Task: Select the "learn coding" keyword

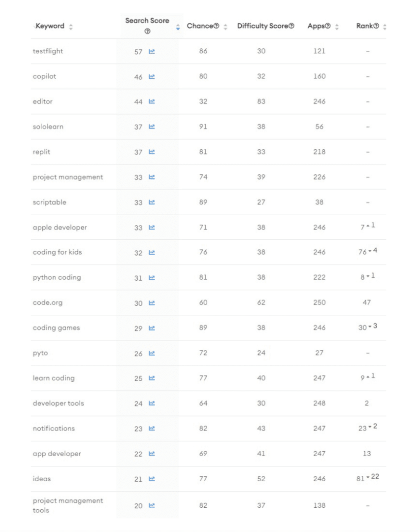Action: click(x=54, y=378)
